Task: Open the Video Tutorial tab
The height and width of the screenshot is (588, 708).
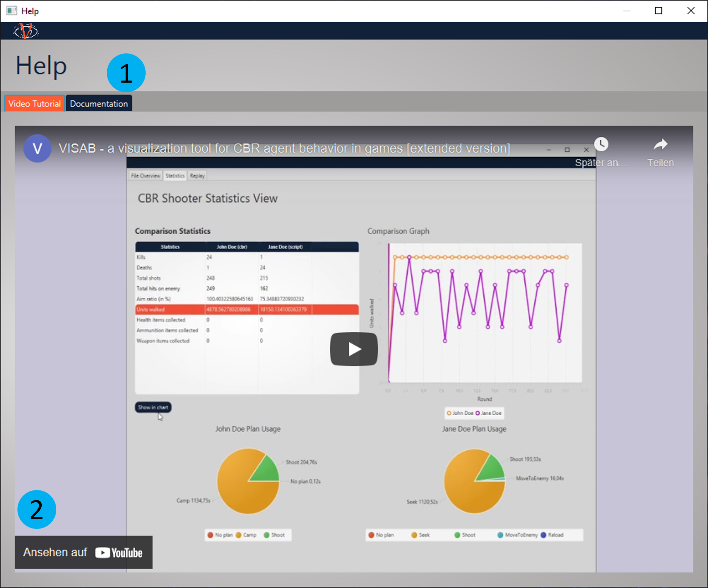Action: 35,104
